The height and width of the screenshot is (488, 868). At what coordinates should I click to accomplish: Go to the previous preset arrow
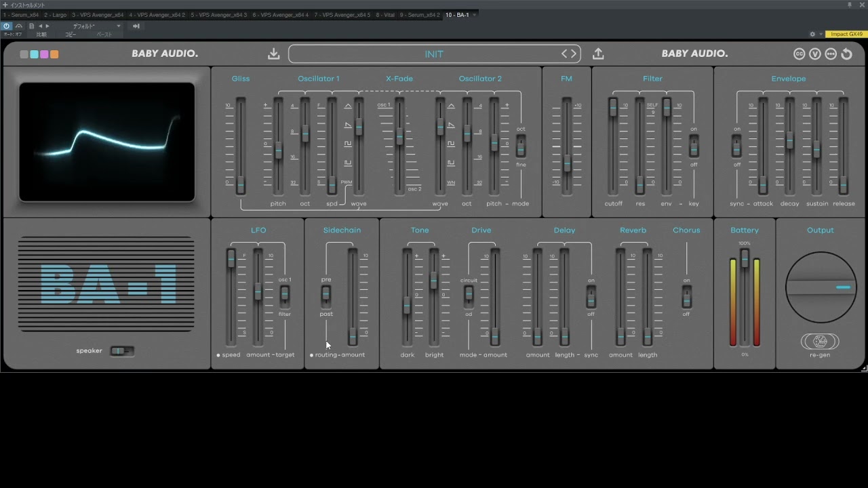(564, 54)
